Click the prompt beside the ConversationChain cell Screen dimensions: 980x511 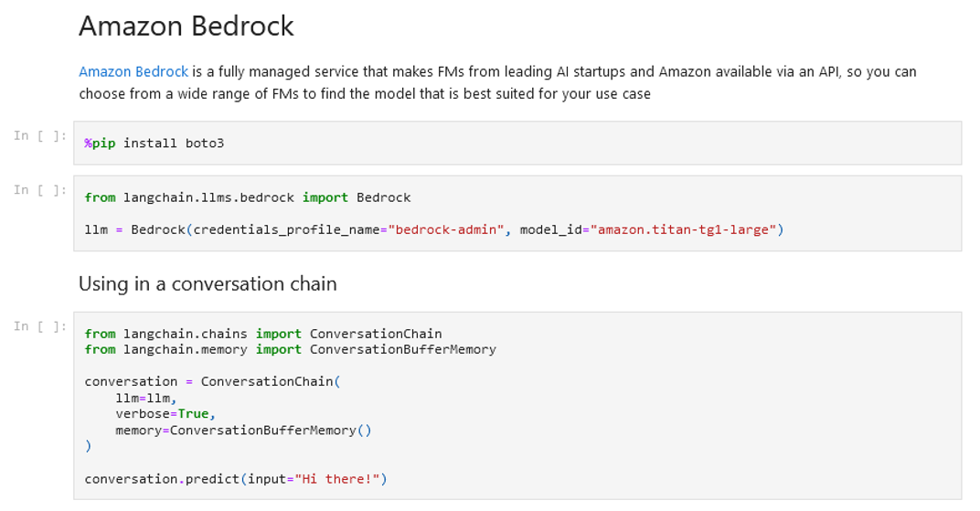[40, 326]
